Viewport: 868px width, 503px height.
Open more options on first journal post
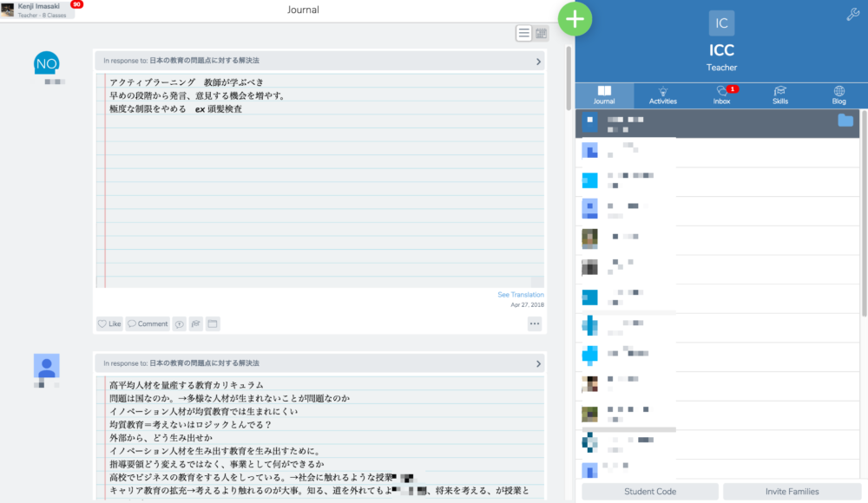534,323
